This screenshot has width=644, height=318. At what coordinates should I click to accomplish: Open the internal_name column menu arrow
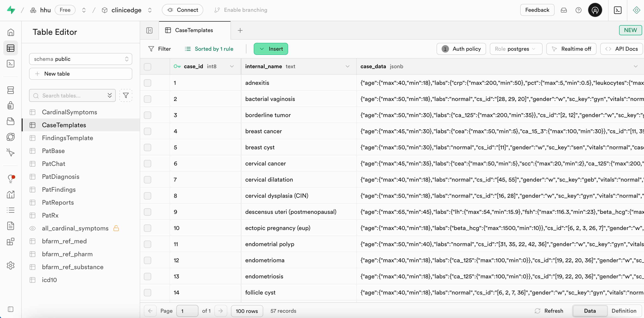pos(347,67)
